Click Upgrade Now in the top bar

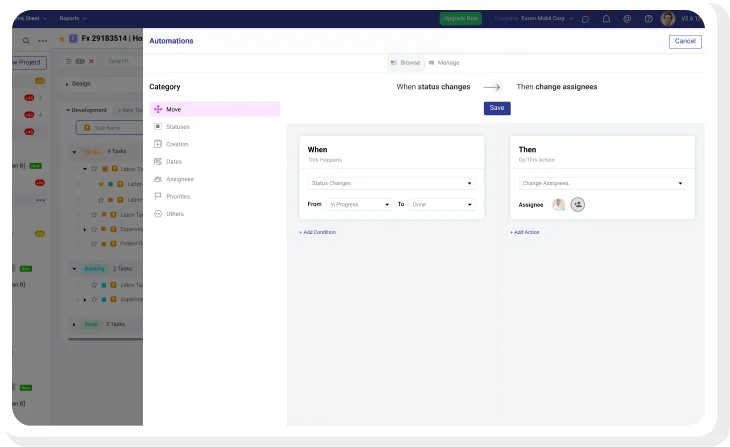pos(460,18)
